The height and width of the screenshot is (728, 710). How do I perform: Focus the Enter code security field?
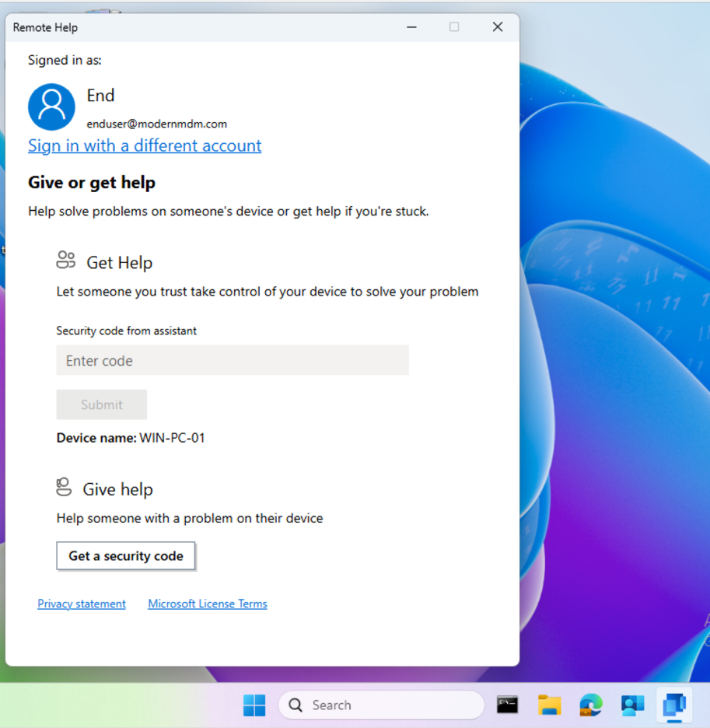coord(233,361)
